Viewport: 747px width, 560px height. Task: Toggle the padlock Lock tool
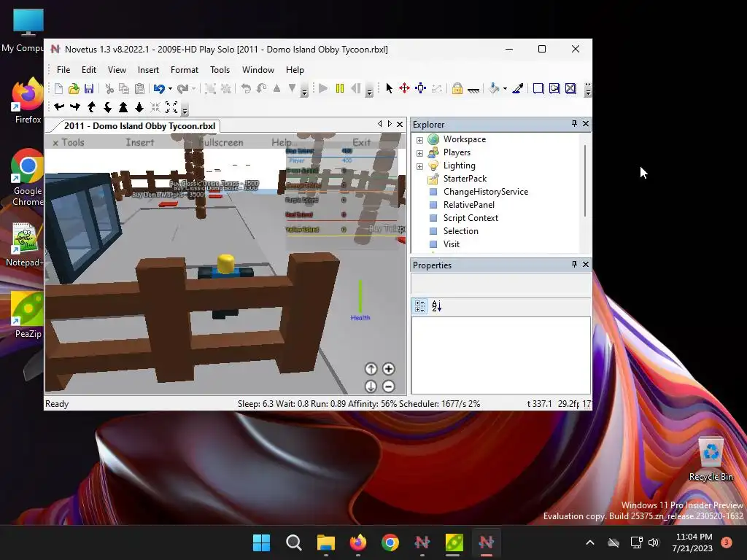457,88
